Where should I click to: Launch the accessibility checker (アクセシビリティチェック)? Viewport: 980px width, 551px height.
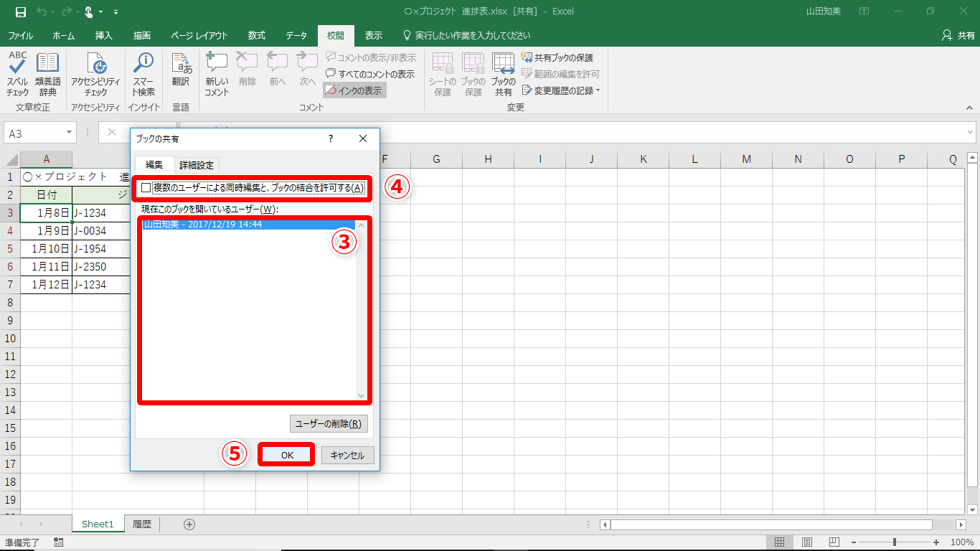tap(96, 75)
